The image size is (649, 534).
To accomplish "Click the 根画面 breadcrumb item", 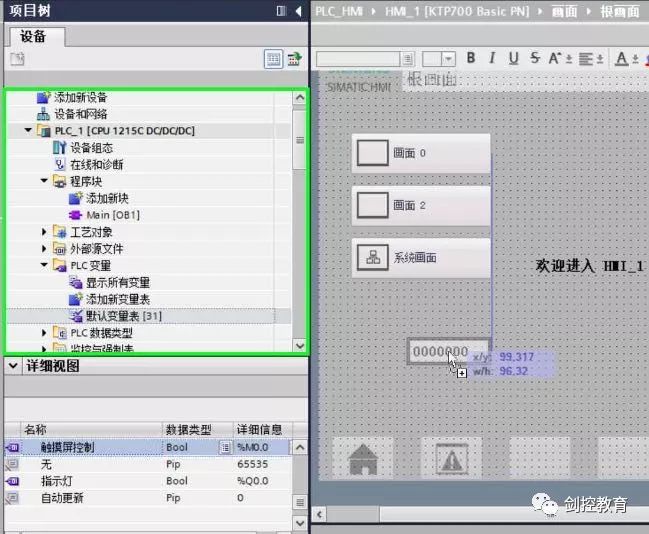I will pos(620,11).
